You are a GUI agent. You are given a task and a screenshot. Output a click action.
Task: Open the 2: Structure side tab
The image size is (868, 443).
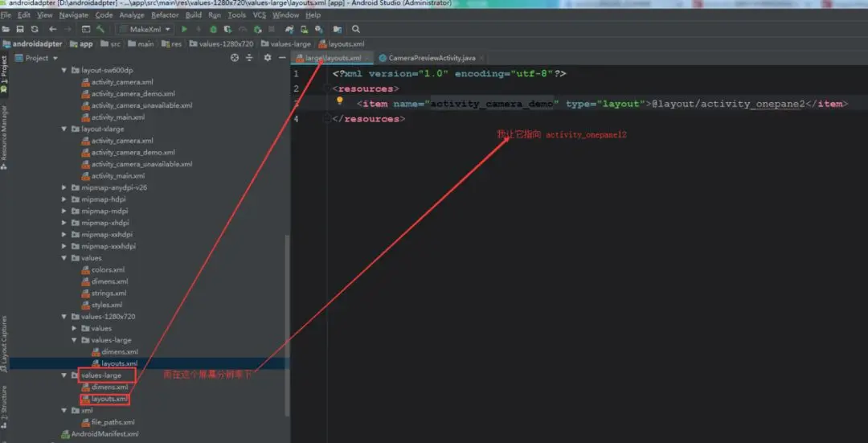4,407
